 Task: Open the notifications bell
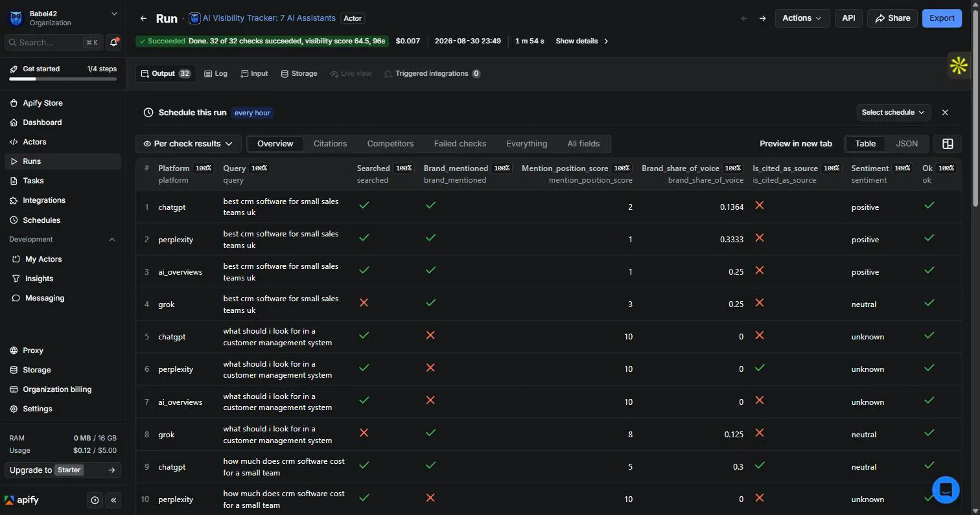coord(114,42)
